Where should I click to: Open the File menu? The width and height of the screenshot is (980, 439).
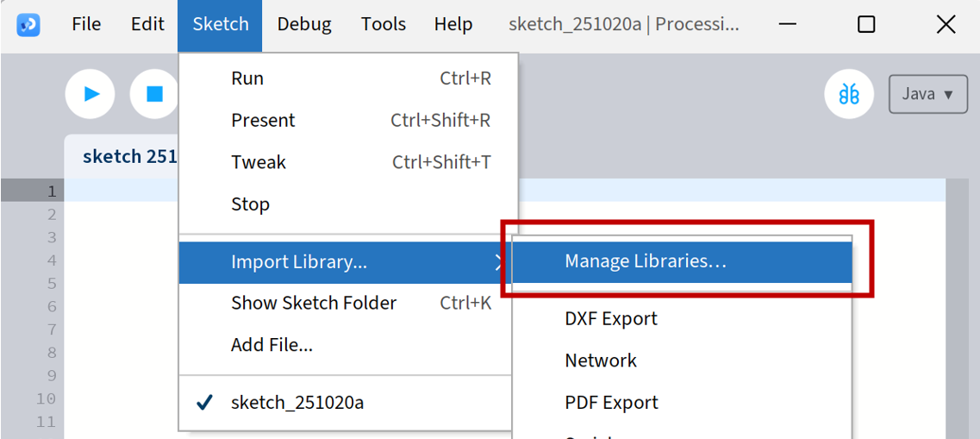[x=86, y=24]
